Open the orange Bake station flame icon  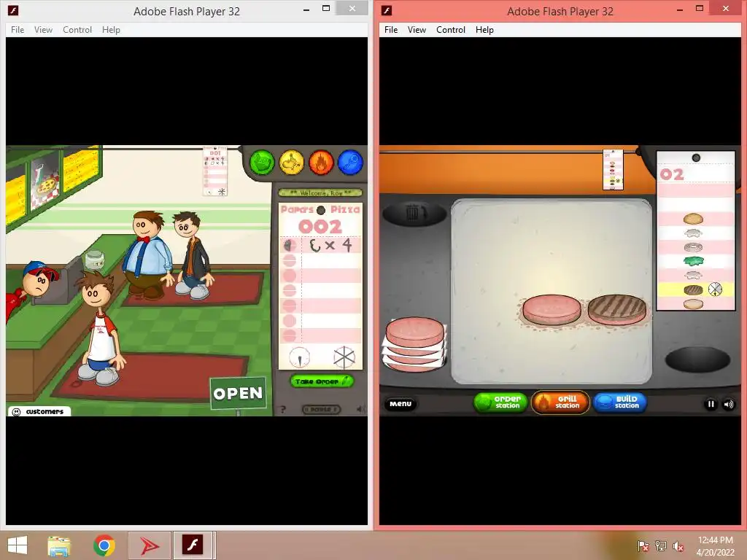coord(321,163)
